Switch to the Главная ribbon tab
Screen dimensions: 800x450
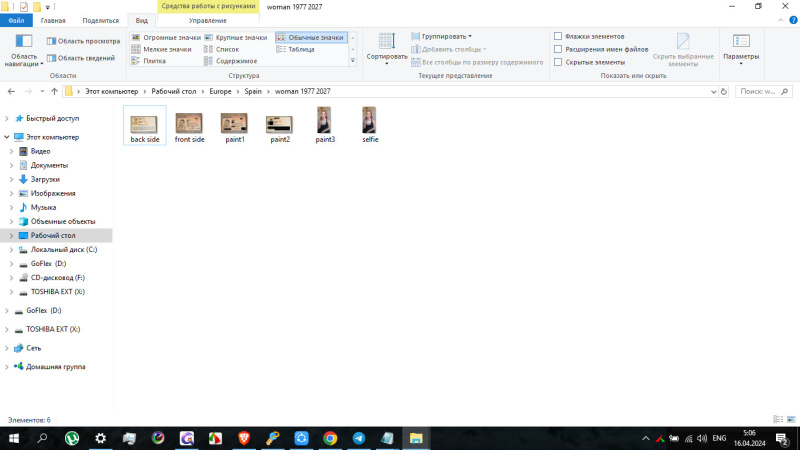pos(53,20)
